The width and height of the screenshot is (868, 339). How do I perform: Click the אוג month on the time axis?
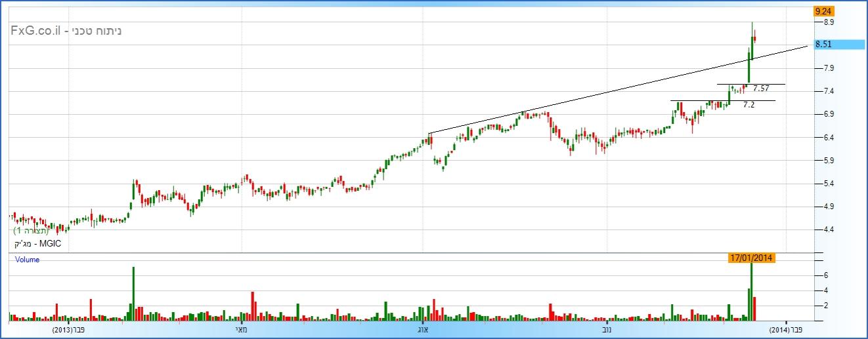(x=423, y=329)
